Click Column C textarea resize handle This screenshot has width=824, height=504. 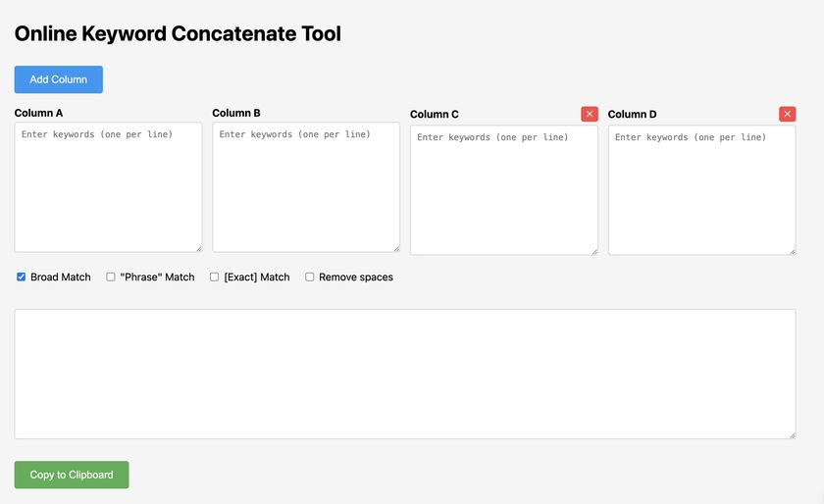click(x=593, y=251)
